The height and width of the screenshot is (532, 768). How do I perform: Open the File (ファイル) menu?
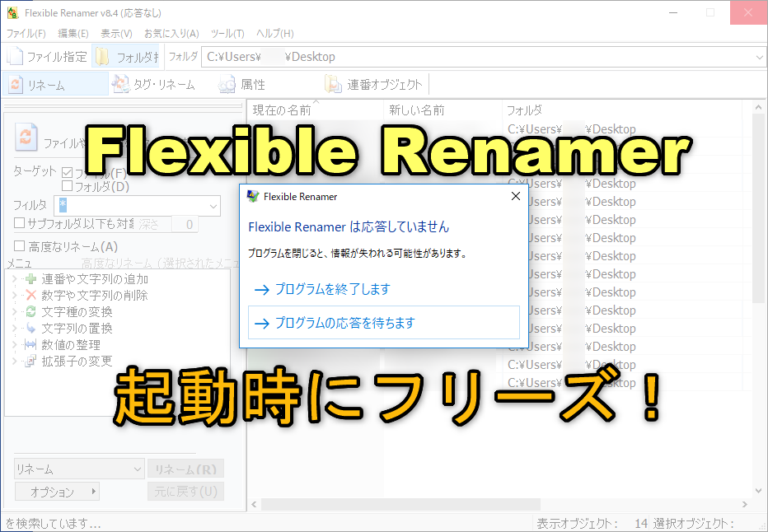tap(26, 34)
